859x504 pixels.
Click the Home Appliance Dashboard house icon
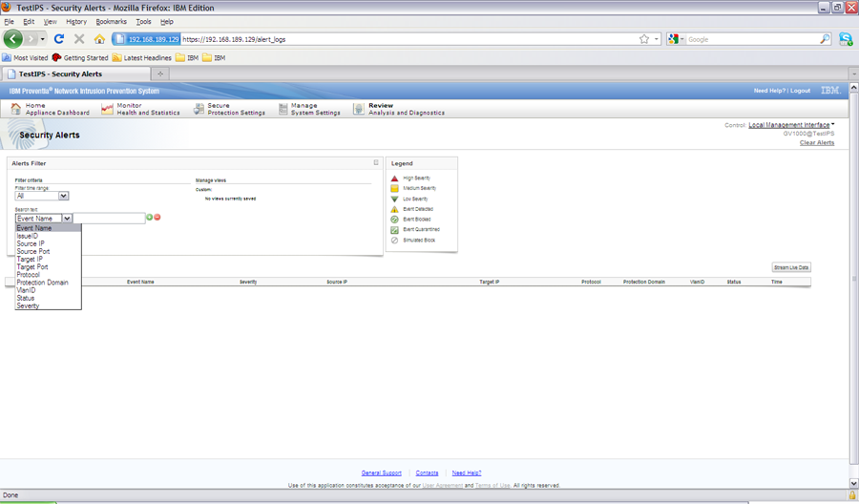tap(15, 109)
